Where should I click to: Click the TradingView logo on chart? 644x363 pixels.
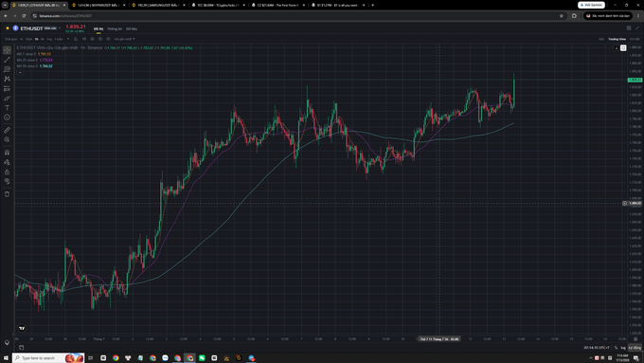pos(22,328)
